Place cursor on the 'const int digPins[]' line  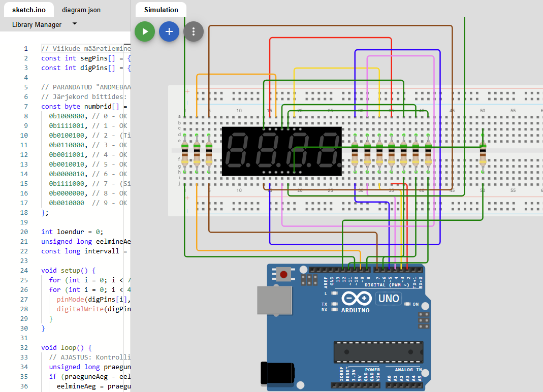coord(86,68)
